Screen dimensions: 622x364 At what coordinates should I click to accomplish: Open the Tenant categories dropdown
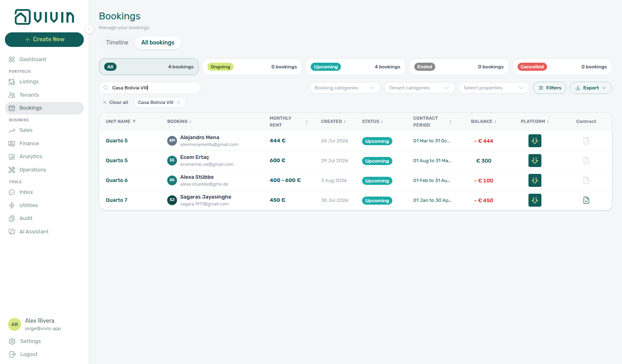[x=419, y=88]
